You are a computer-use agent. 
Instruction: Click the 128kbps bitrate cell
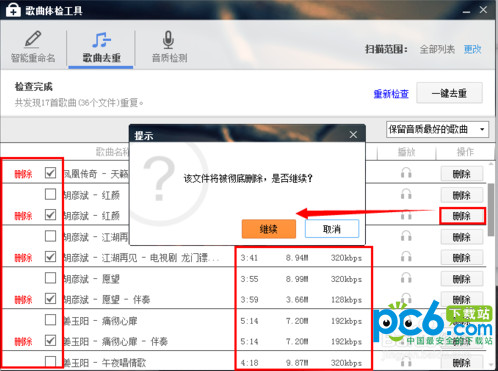tap(346, 300)
